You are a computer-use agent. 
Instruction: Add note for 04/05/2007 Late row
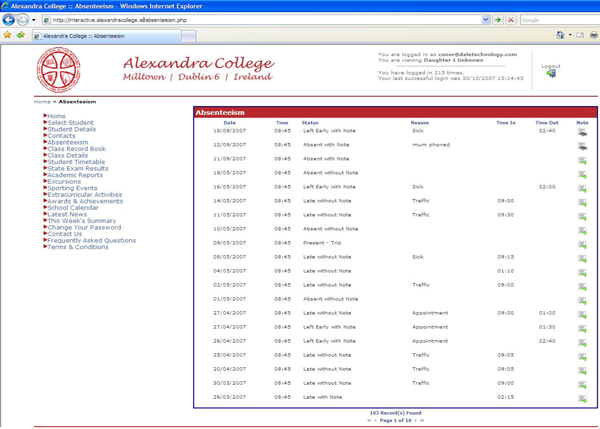click(582, 272)
